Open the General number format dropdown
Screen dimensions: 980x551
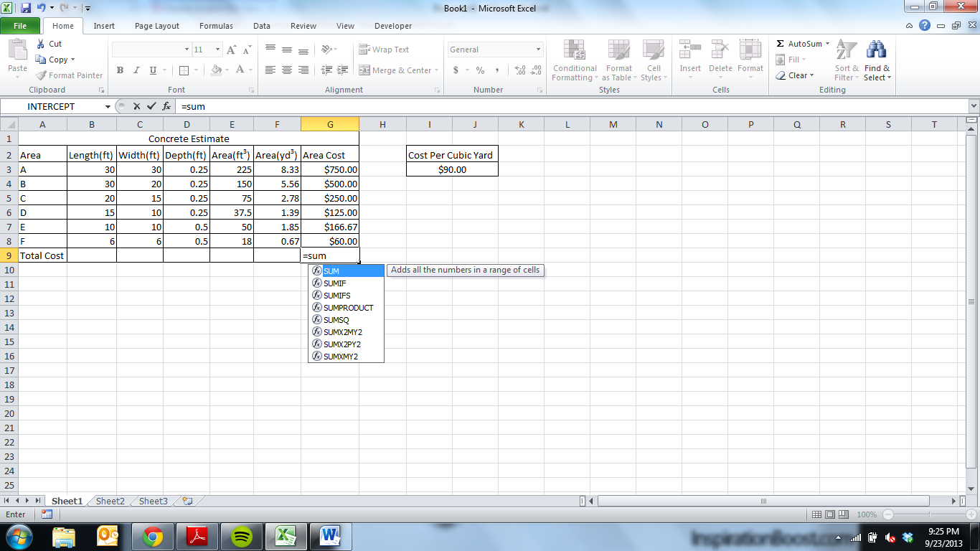coord(539,49)
